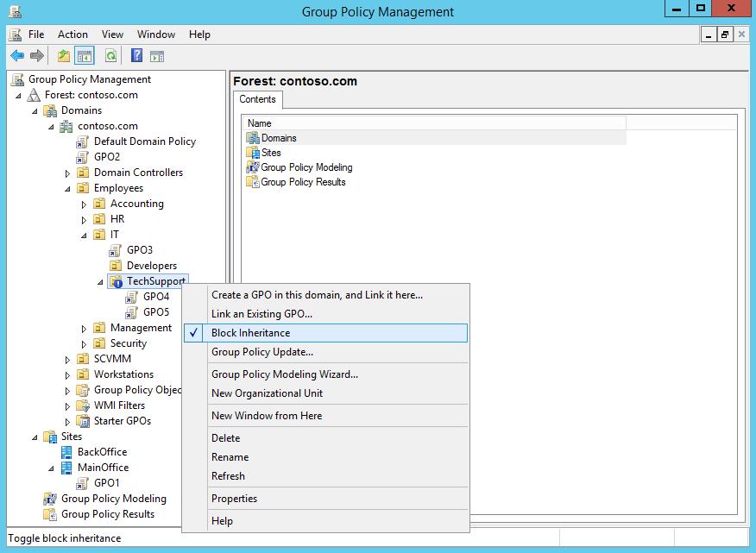The width and height of the screenshot is (756, 553).
Task: Click the WMI Filters folder icon
Action: pos(83,405)
